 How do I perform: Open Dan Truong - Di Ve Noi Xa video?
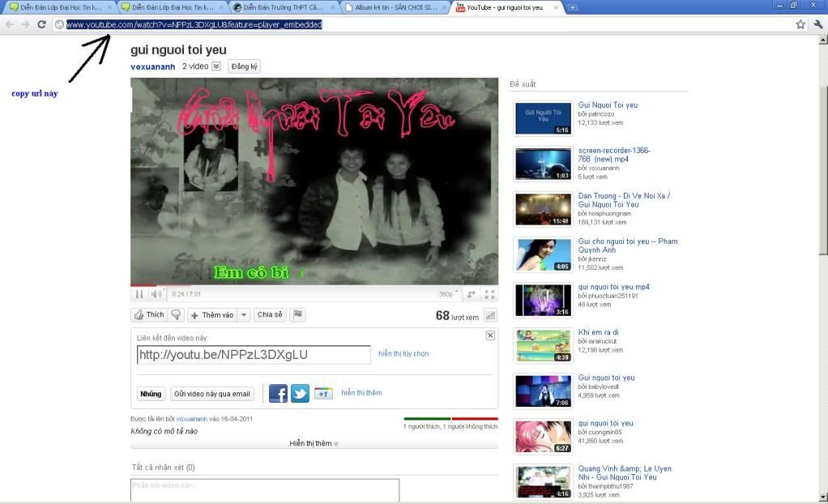624,199
